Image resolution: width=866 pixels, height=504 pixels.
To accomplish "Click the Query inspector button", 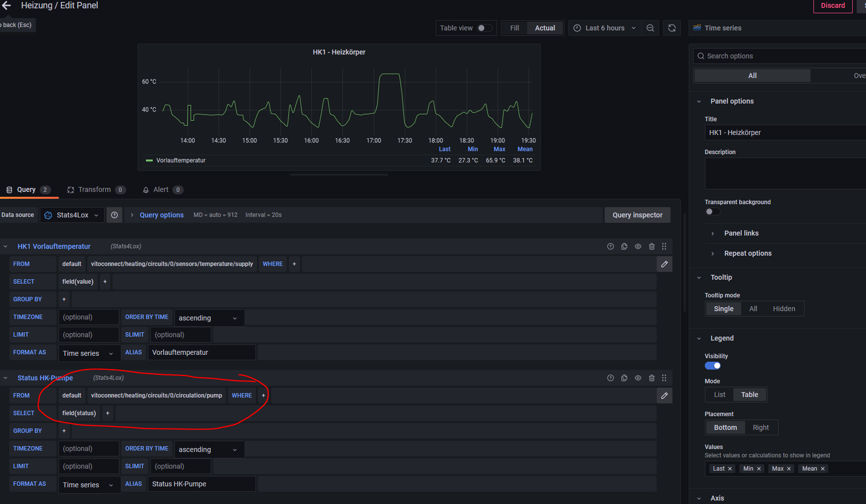I will pos(637,215).
